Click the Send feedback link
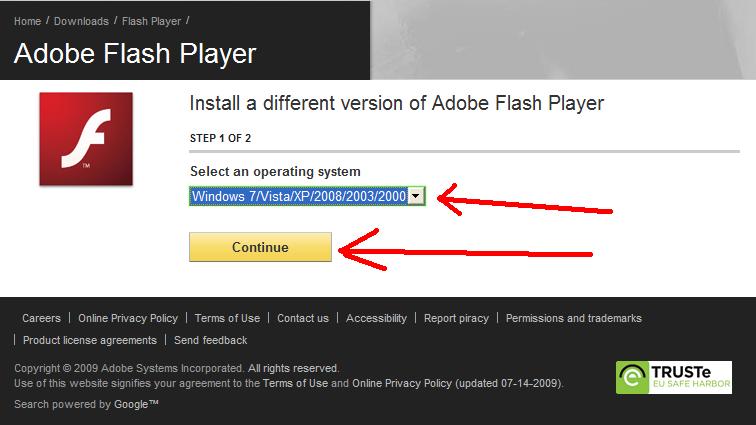756x425 pixels. pos(211,340)
